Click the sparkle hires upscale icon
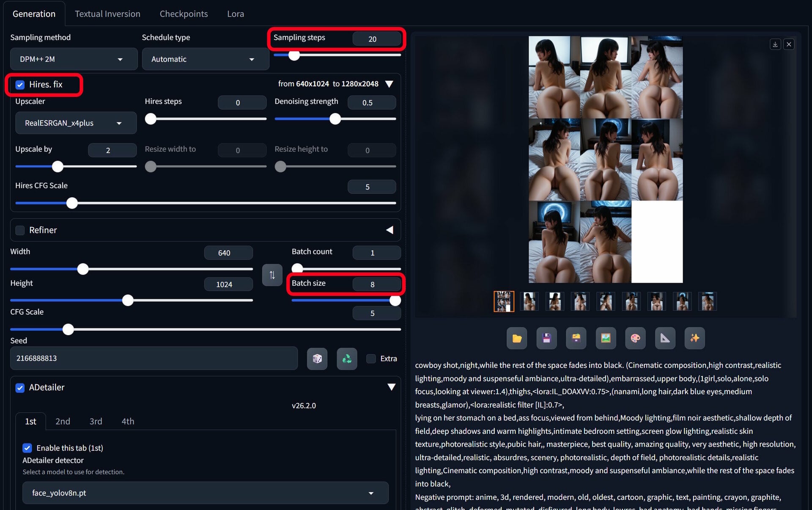Screen dimensions: 812x510 coord(694,338)
